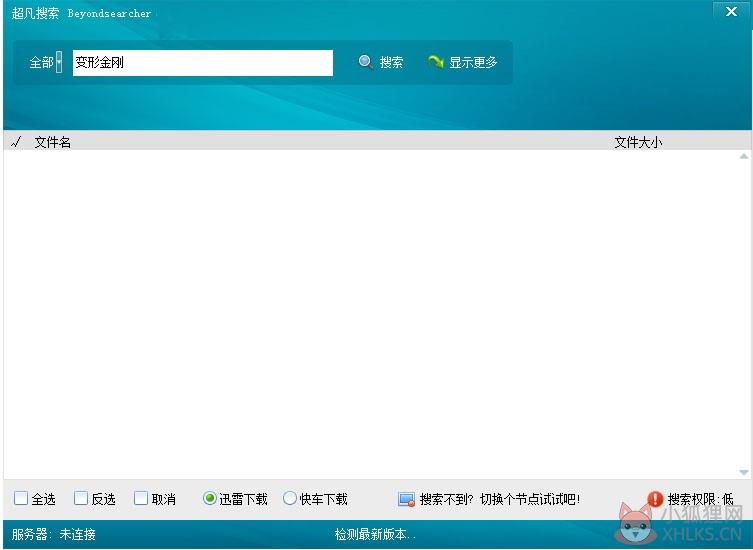Click the 搜索权限:低 text
753x550 pixels.
[701, 500]
